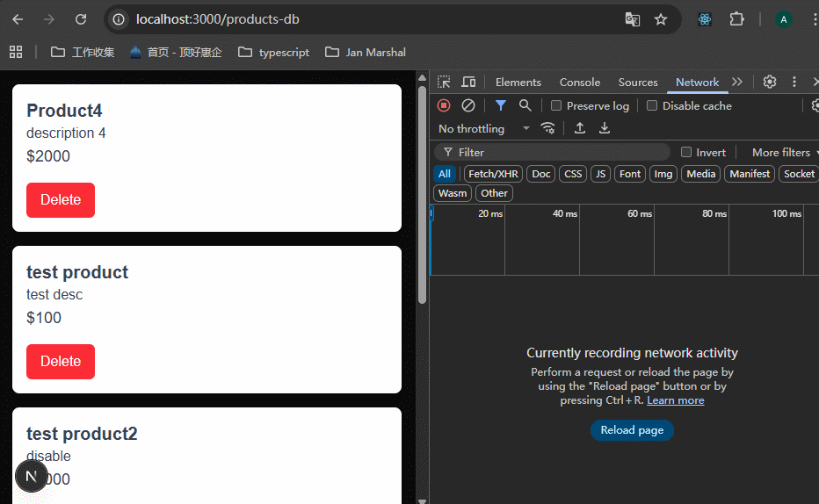Enable the Preserve log checkbox
The width and height of the screenshot is (819, 504).
(556, 106)
